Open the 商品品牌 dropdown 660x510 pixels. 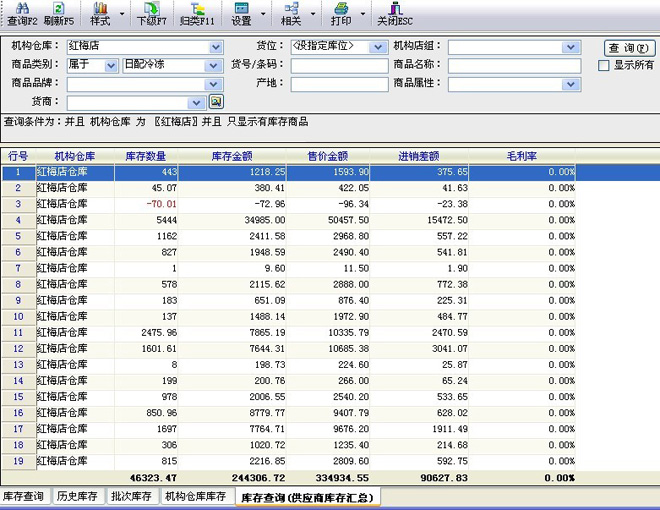213,85
